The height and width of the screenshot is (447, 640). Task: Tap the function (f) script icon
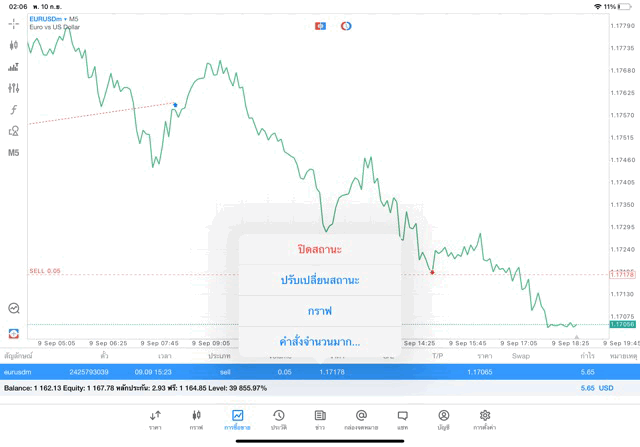point(14,110)
